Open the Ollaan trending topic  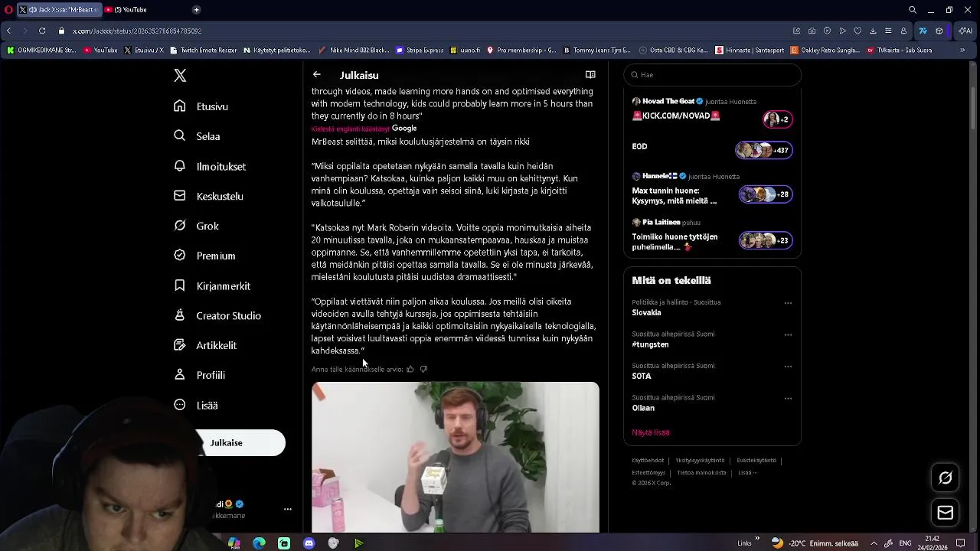(x=643, y=408)
